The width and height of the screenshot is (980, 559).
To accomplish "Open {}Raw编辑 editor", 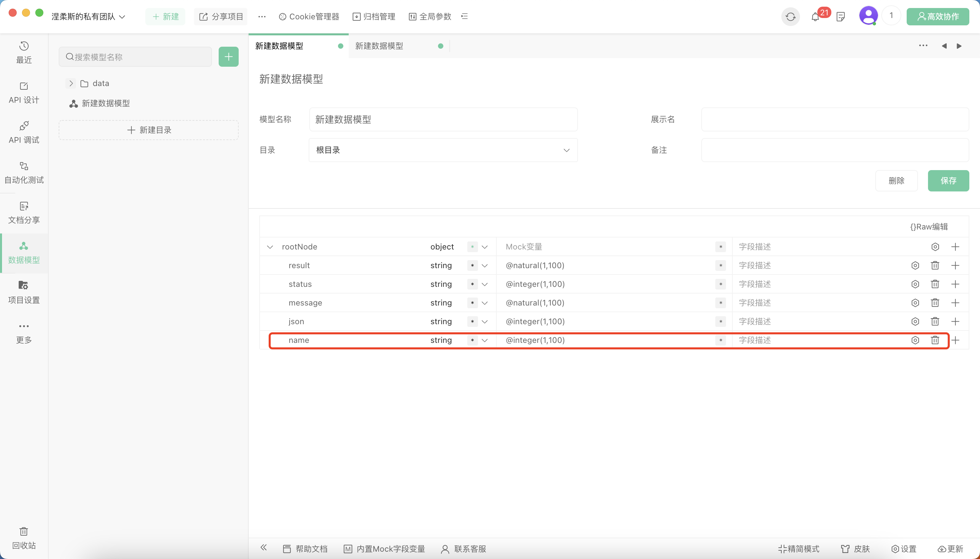I will click(x=929, y=227).
